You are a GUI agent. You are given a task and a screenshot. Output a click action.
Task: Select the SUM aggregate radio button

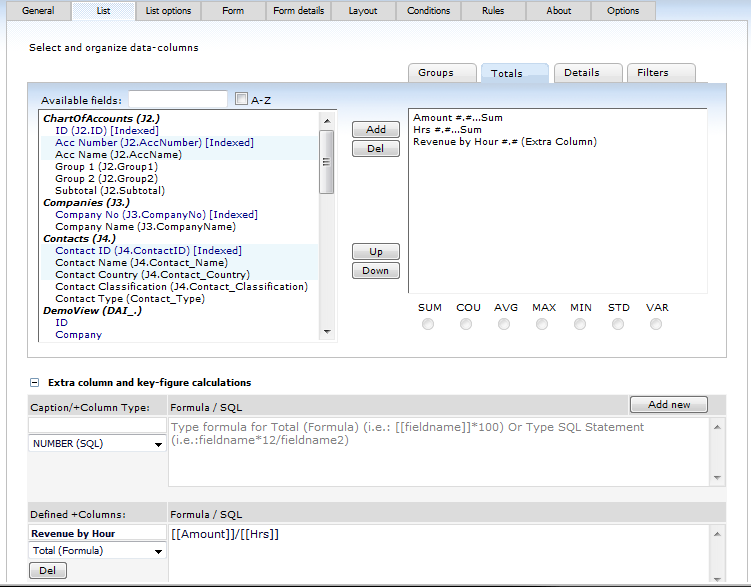click(428, 324)
